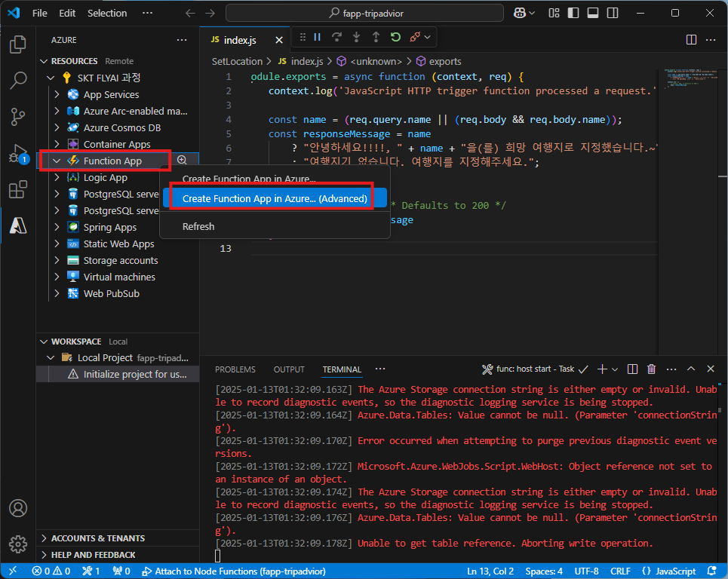
Task: Open editor More Actions menu
Action: (711, 40)
